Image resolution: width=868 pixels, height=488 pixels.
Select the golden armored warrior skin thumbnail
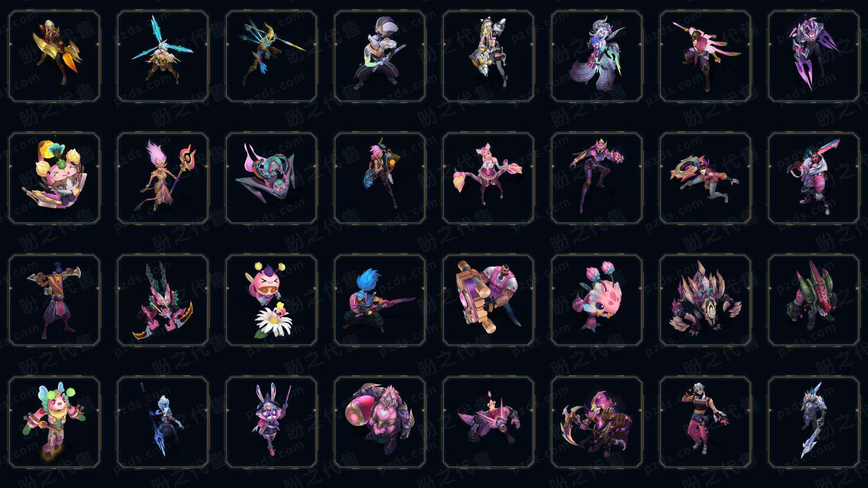coord(54,56)
